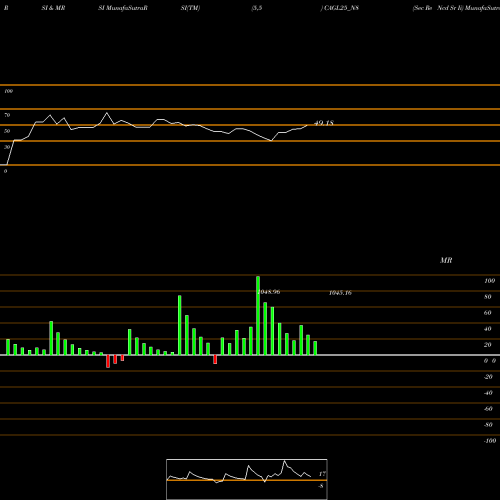Viewport: 500px width, 500px height.
Task: Click the MR axis label -80
Action: pyautogui.click(x=488, y=425)
